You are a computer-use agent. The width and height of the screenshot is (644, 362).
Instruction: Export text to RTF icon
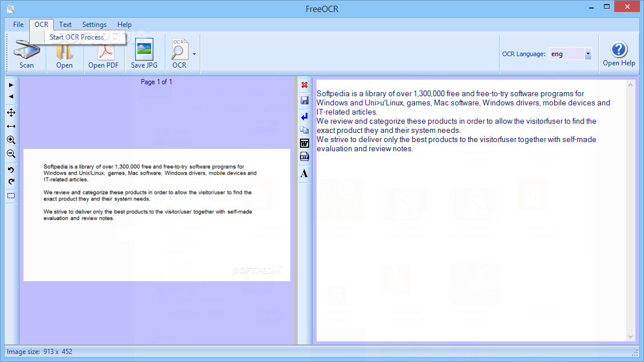[x=305, y=156]
